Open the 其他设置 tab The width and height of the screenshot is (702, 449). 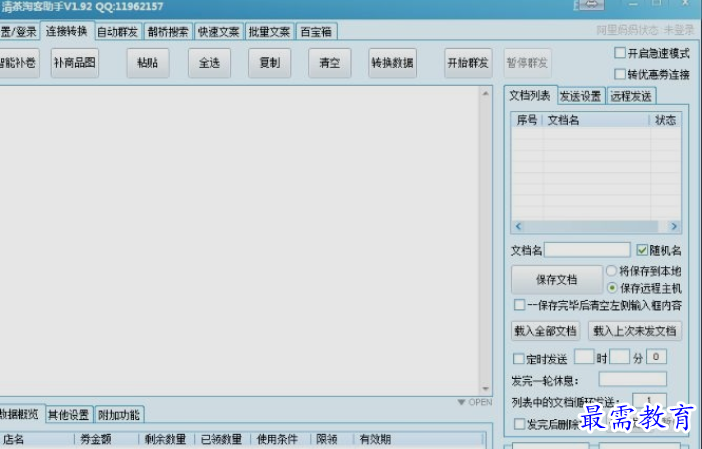point(68,415)
